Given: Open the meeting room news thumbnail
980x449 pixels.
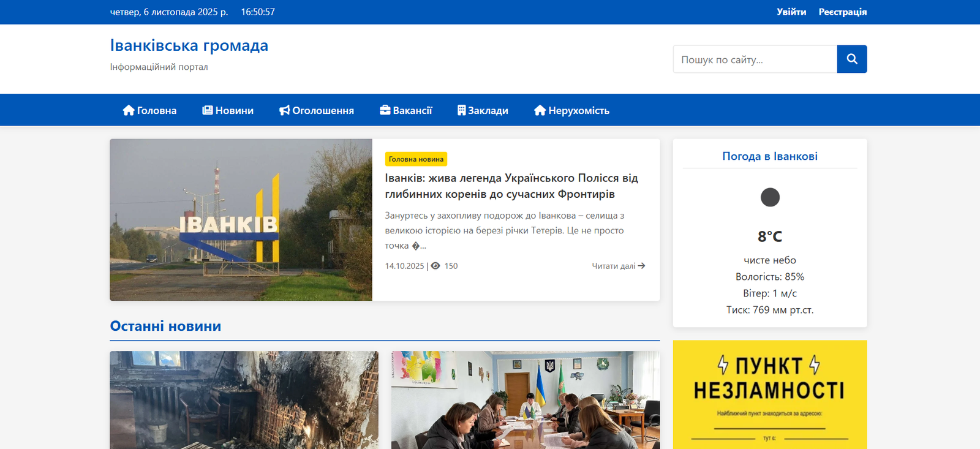Looking at the screenshot, I should pyautogui.click(x=526, y=400).
